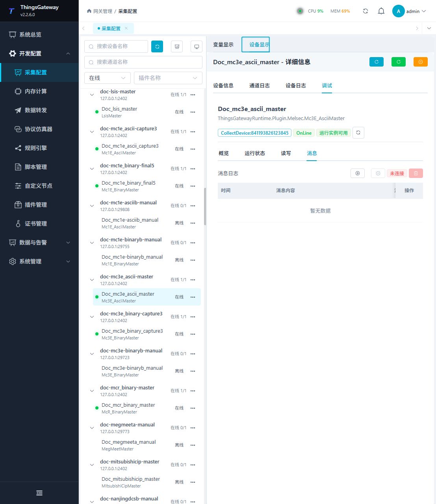Expand the 数据与告警 sidebar group

coord(39,243)
